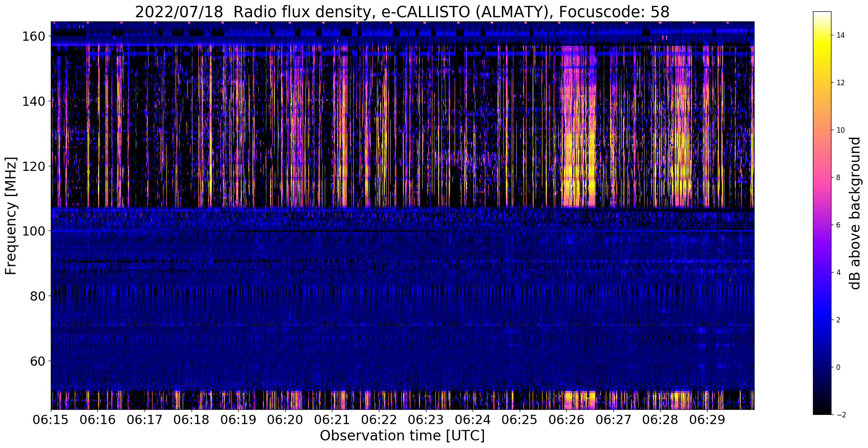Click the colorbar tick label −2
Image resolution: width=868 pixels, height=448 pixels.
click(x=841, y=415)
